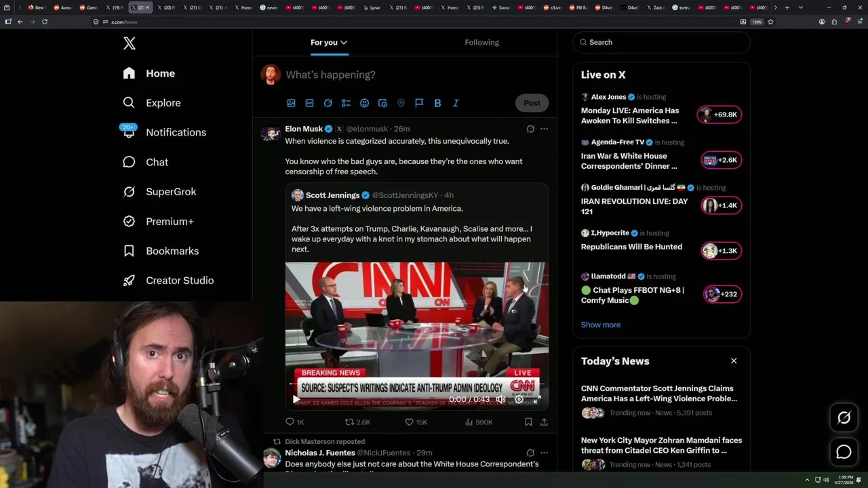868x488 pixels.
Task: Share Elon Musk's post
Action: point(544,422)
